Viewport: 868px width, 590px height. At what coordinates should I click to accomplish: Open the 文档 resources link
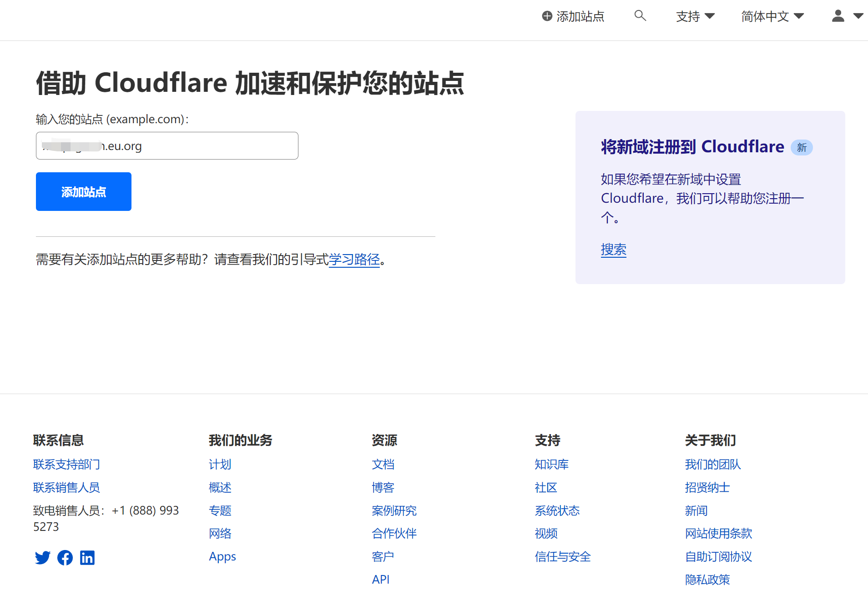[x=383, y=464]
